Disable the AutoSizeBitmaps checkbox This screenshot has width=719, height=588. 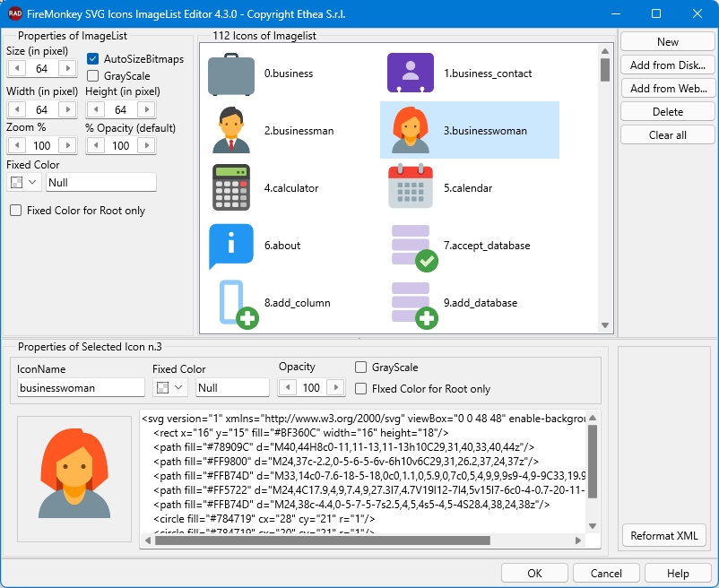coord(93,59)
